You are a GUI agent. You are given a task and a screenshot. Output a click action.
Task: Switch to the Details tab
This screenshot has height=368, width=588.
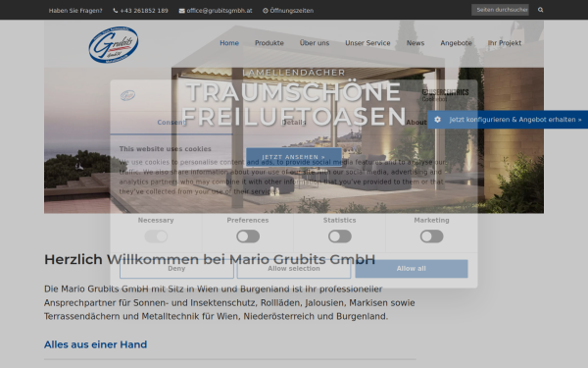coord(294,123)
